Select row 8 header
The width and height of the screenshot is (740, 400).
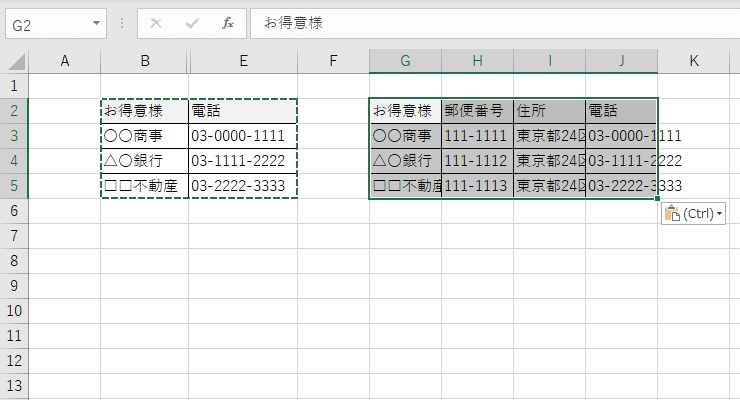14,261
